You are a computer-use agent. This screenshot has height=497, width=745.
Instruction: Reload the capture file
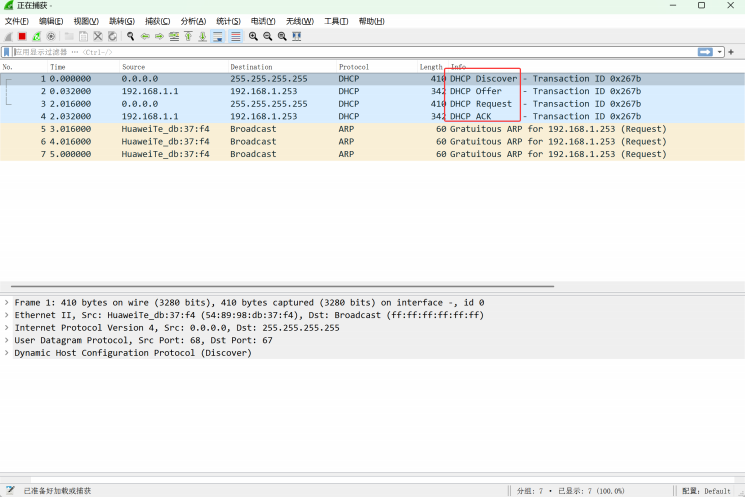pyautogui.click(x=112, y=37)
